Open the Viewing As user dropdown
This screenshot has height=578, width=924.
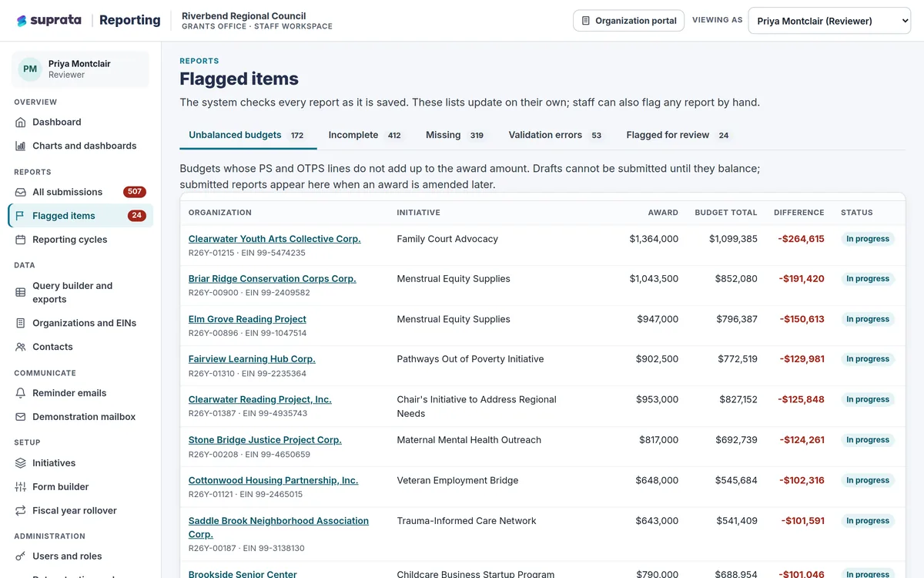pyautogui.click(x=829, y=21)
